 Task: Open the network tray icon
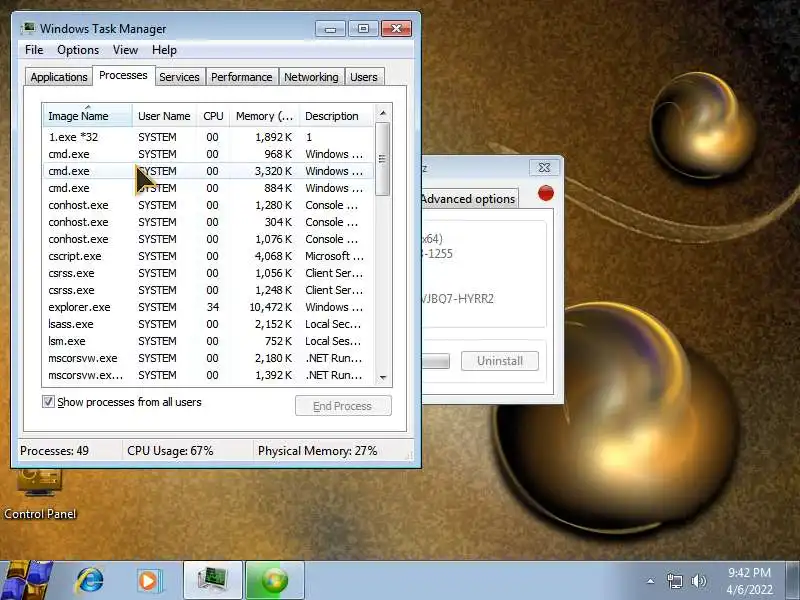click(674, 581)
